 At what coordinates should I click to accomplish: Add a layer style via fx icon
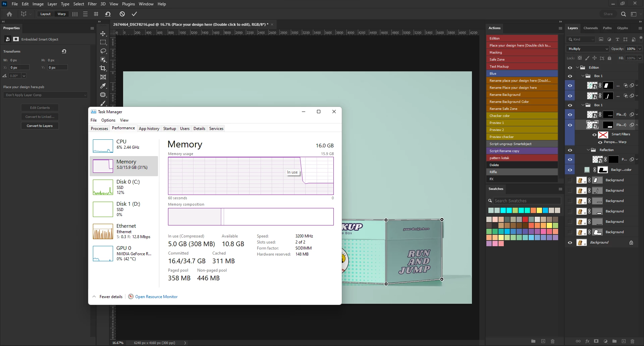click(x=587, y=341)
